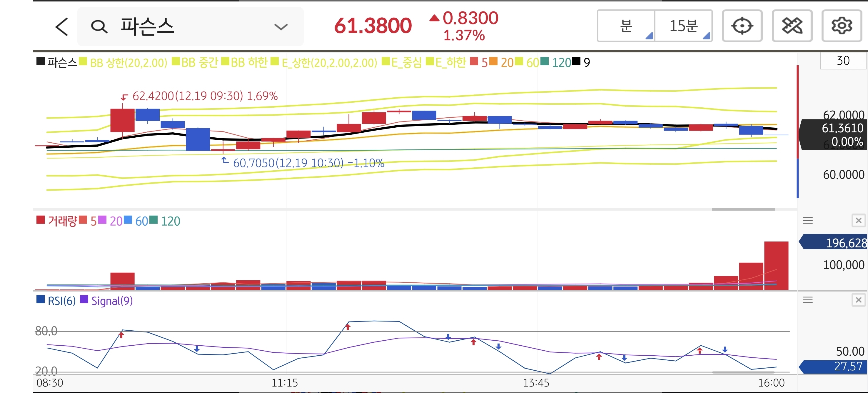
Task: Close the volume indicator panel
Action: click(858, 221)
